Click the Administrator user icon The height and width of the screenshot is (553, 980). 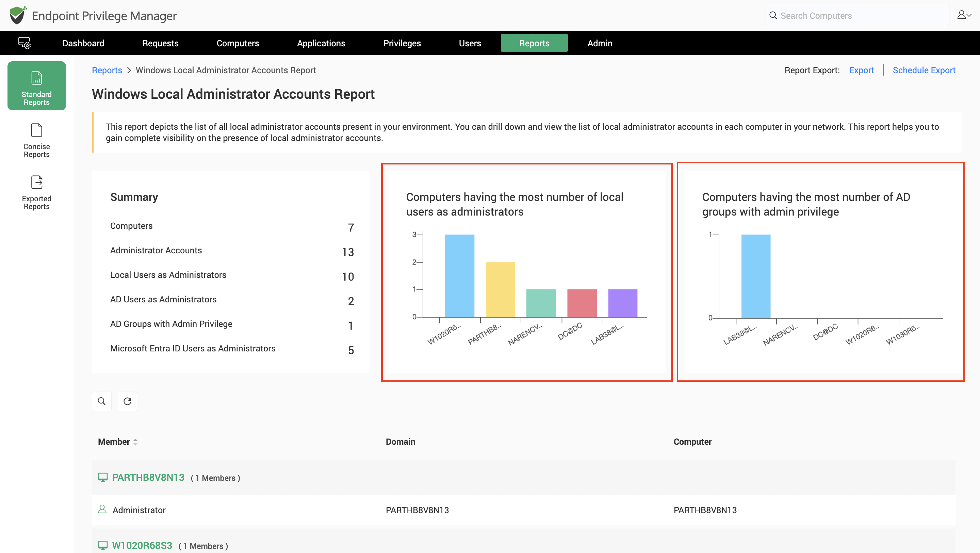click(x=102, y=509)
